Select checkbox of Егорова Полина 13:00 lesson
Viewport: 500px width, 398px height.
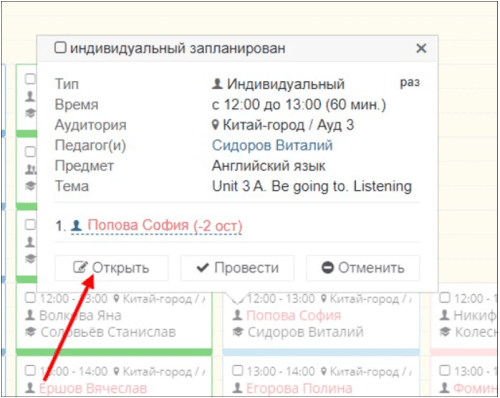click(237, 370)
